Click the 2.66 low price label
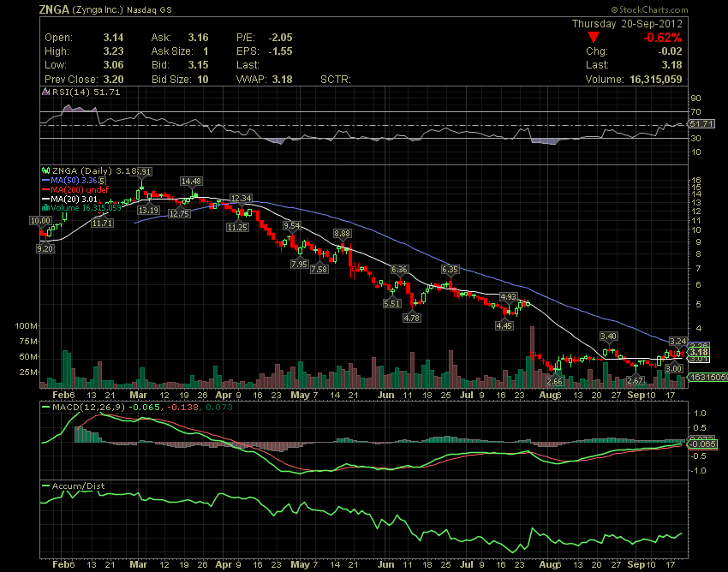This screenshot has height=572, width=728. click(554, 381)
